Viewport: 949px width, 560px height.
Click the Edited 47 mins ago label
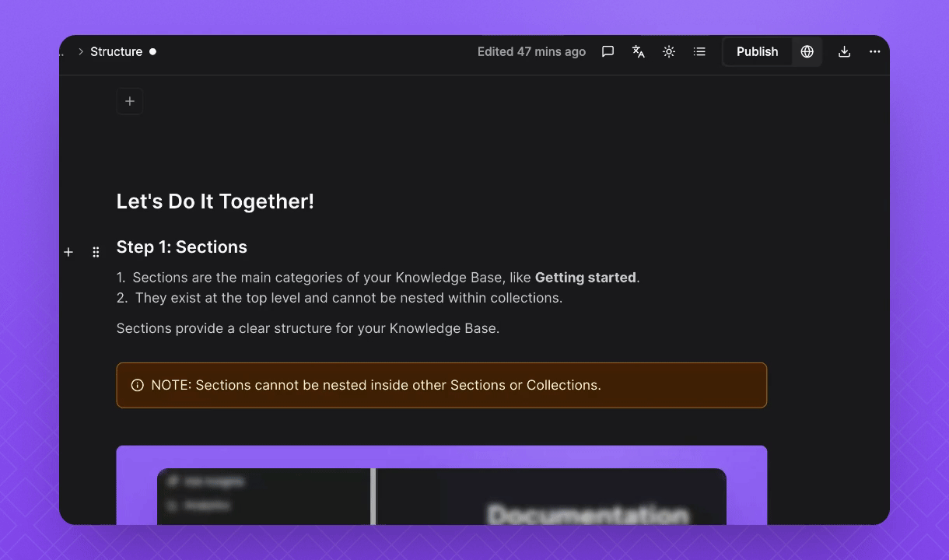click(x=531, y=51)
